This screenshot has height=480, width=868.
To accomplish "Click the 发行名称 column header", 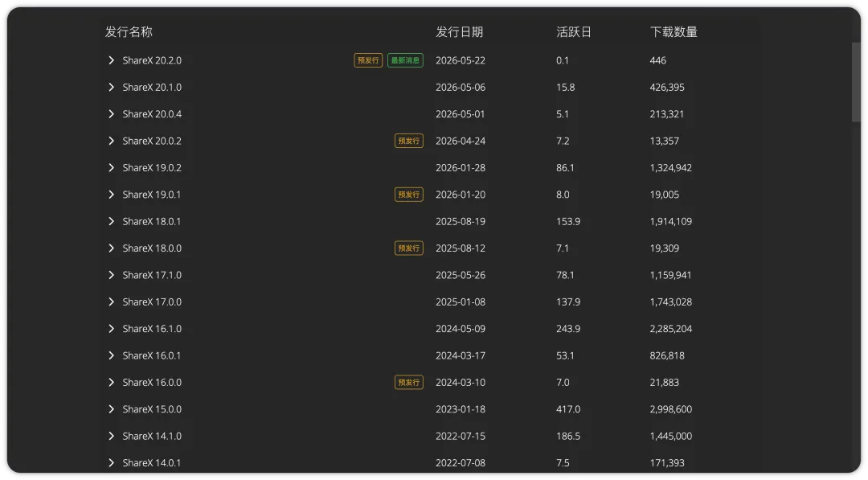I will pyautogui.click(x=129, y=32).
